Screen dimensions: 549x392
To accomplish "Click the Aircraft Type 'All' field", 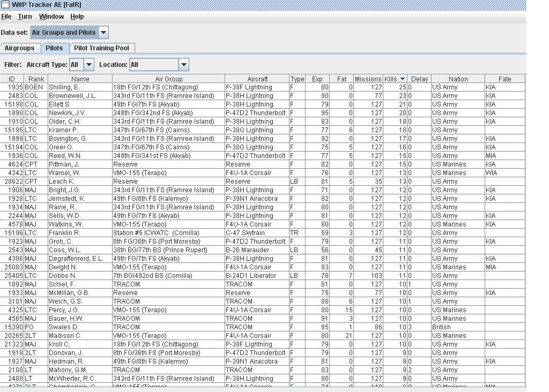I will pyautogui.click(x=77, y=65).
